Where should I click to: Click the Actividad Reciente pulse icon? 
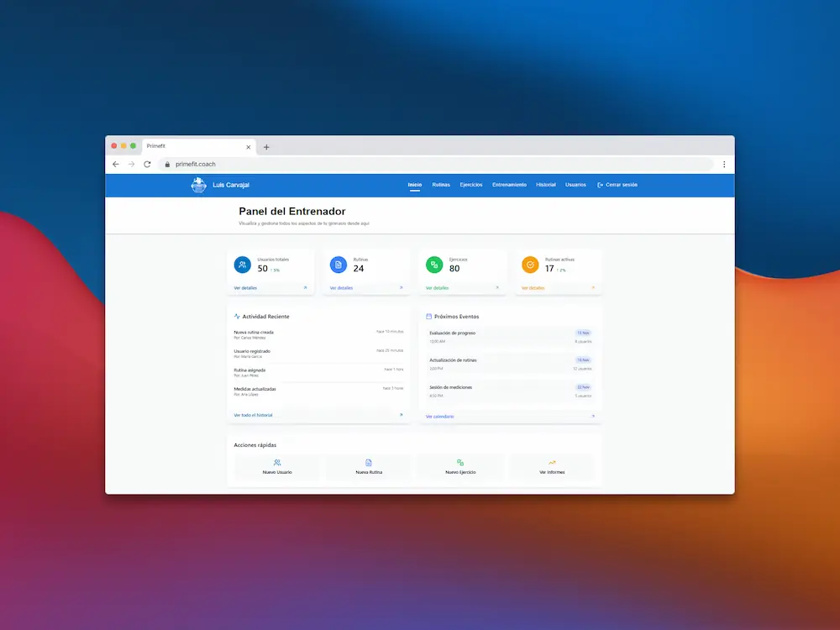237,317
